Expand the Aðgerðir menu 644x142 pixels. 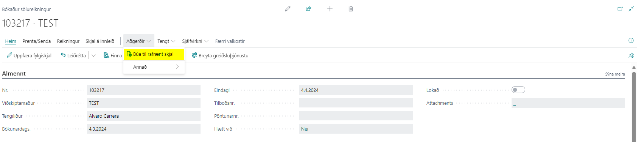(x=138, y=41)
